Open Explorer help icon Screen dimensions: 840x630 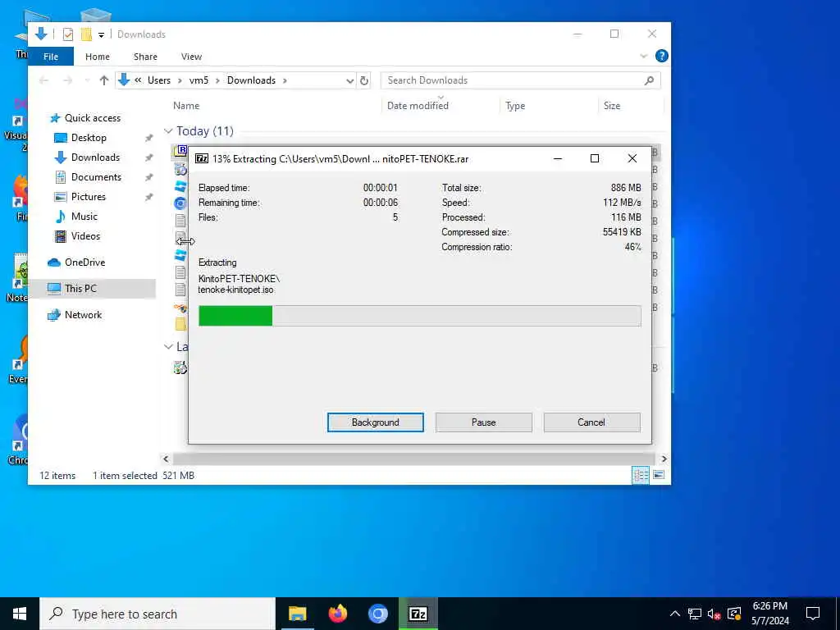662,56
